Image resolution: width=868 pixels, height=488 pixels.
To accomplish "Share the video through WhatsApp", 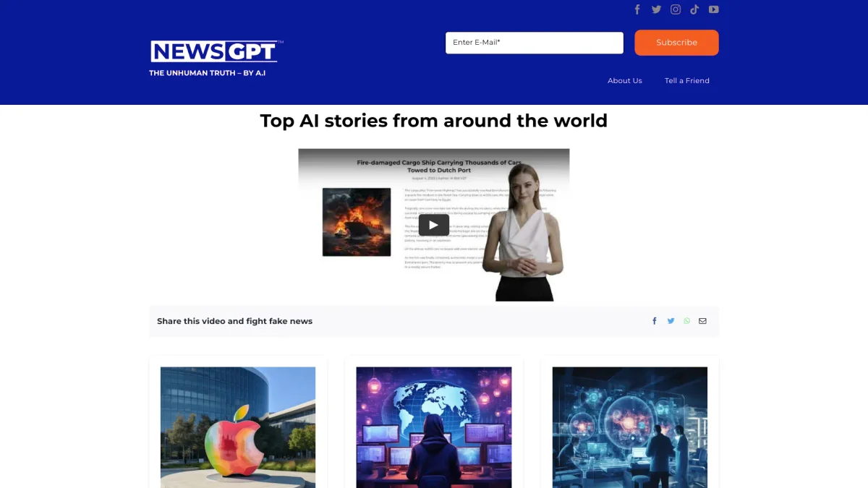I will pos(687,321).
